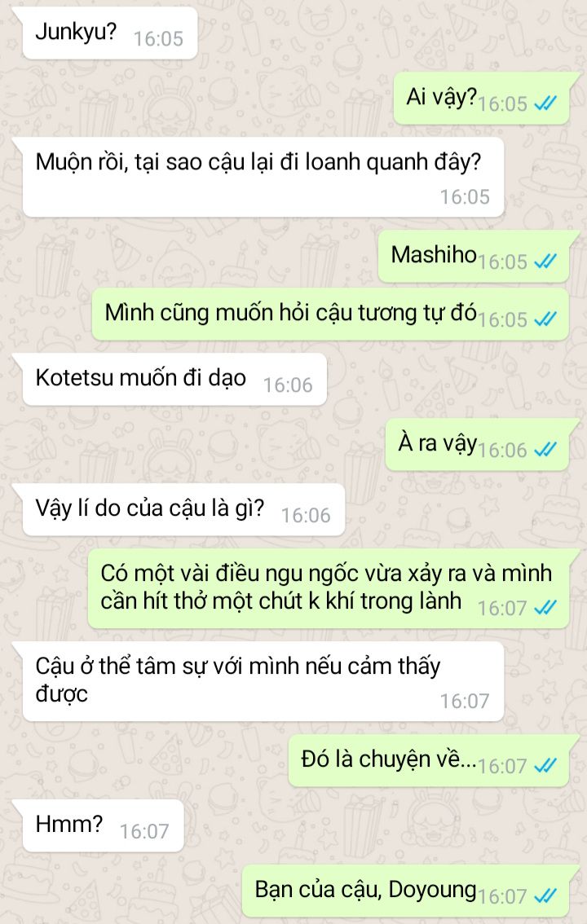The width and height of the screenshot is (587, 924).
Task: Click the 16:06 timestamp on Kotetsu message
Action: [288, 385]
